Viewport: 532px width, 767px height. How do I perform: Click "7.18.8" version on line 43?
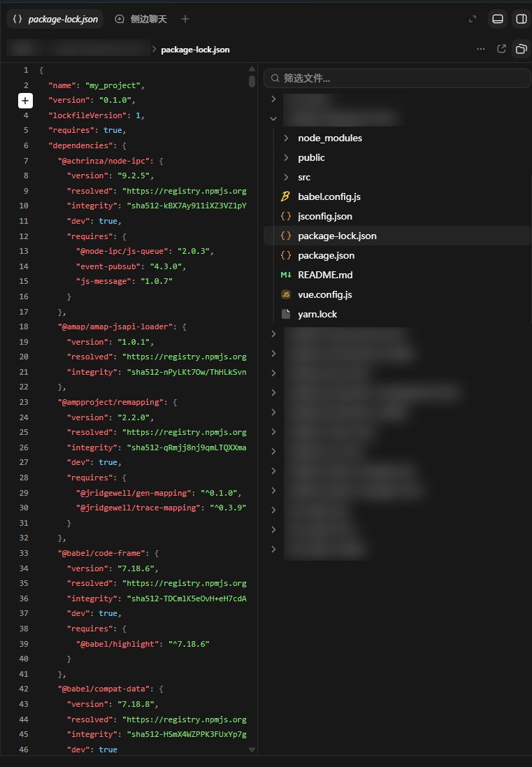(x=136, y=704)
